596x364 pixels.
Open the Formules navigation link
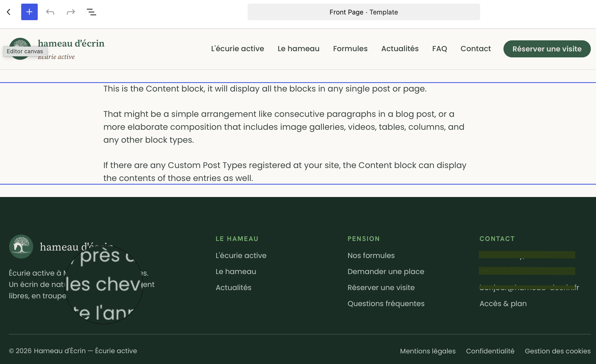tap(350, 49)
